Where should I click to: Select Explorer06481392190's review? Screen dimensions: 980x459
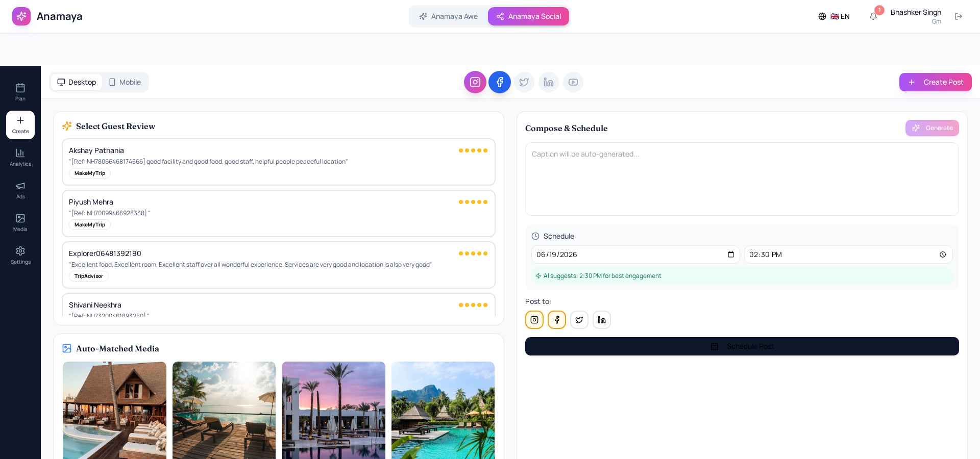pyautogui.click(x=279, y=265)
